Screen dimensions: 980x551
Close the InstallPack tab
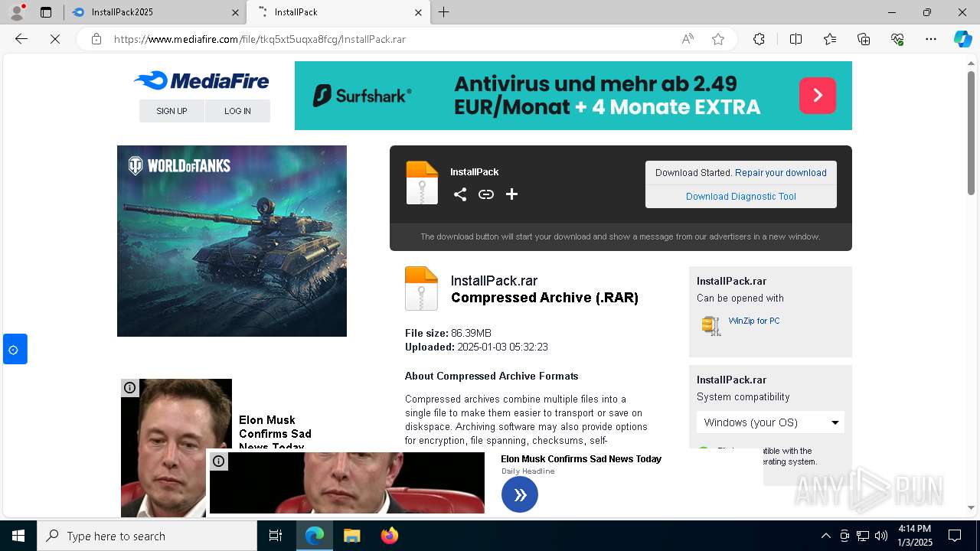point(418,12)
